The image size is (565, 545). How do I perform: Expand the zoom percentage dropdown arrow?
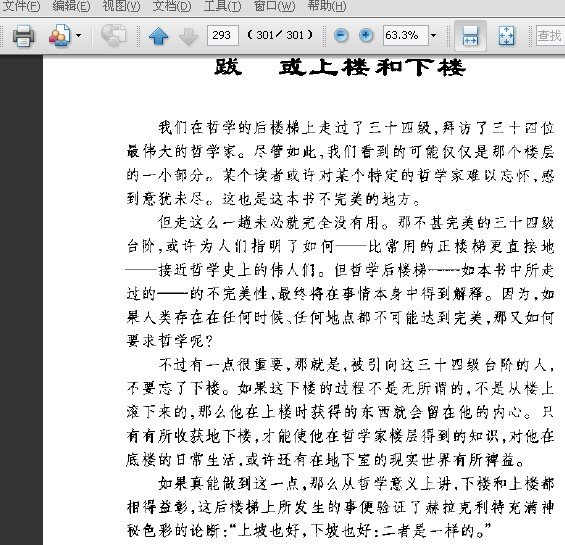tap(433, 35)
